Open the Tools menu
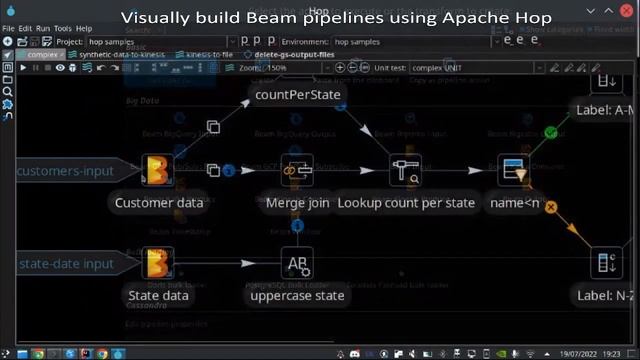This screenshot has height=360, width=640. pyautogui.click(x=62, y=29)
